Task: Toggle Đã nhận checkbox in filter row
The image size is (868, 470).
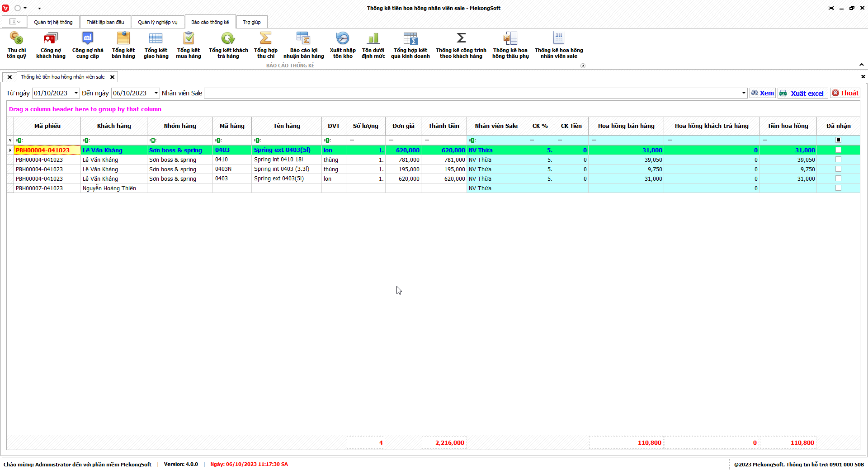Action: click(x=838, y=140)
